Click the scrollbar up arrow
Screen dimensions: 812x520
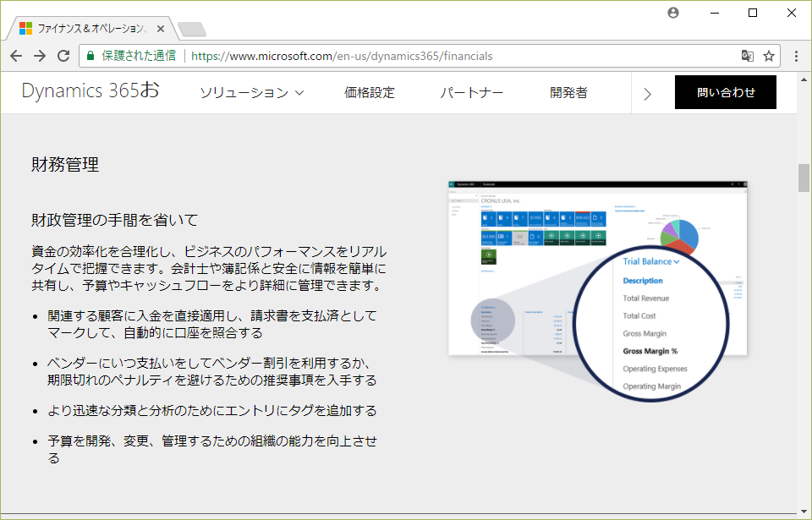pyautogui.click(x=804, y=79)
